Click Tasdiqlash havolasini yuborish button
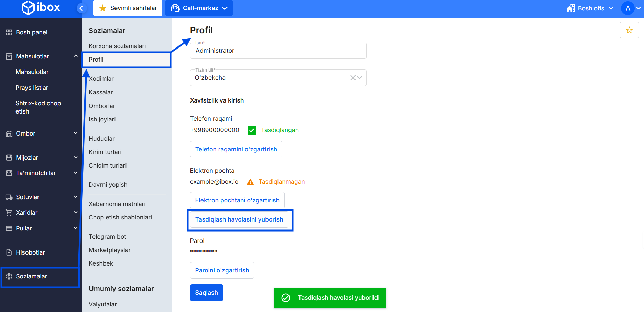 pyautogui.click(x=239, y=219)
